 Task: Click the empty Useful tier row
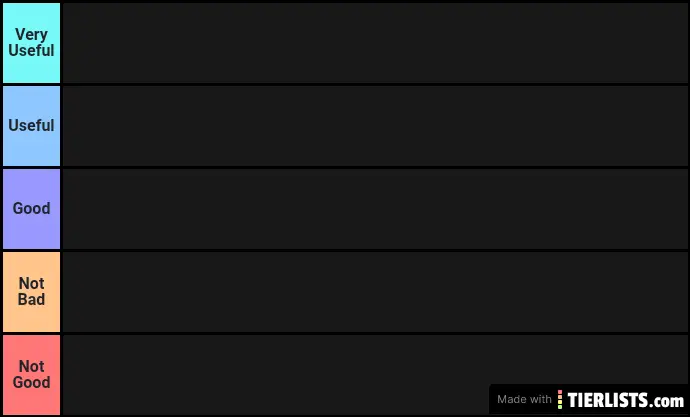coord(375,126)
